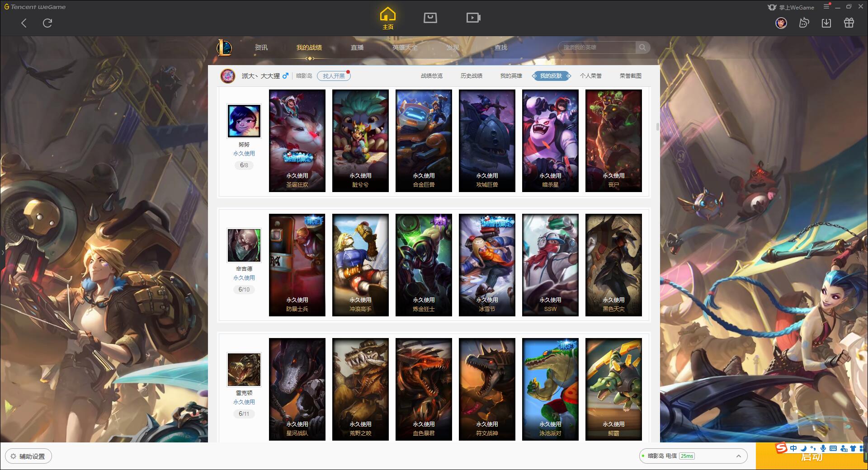Viewport: 868px width, 470px height.
Task: Select the 发现 tab
Action: pos(453,47)
